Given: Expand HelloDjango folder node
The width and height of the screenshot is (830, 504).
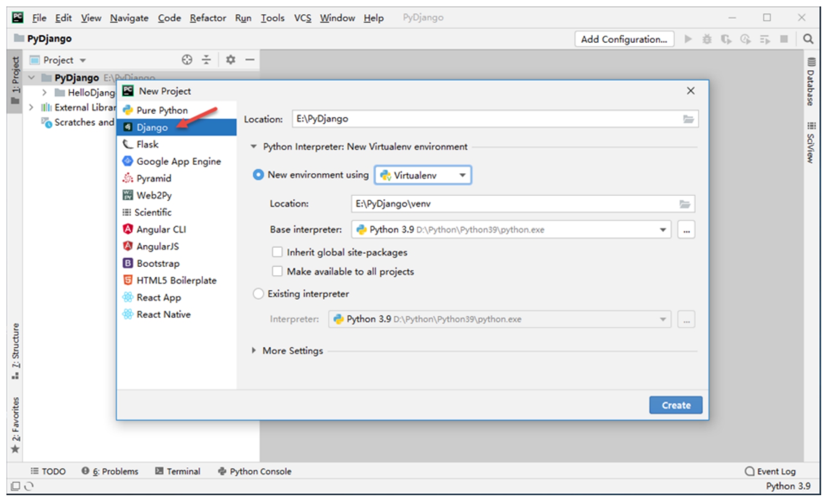Looking at the screenshot, I should point(45,93).
